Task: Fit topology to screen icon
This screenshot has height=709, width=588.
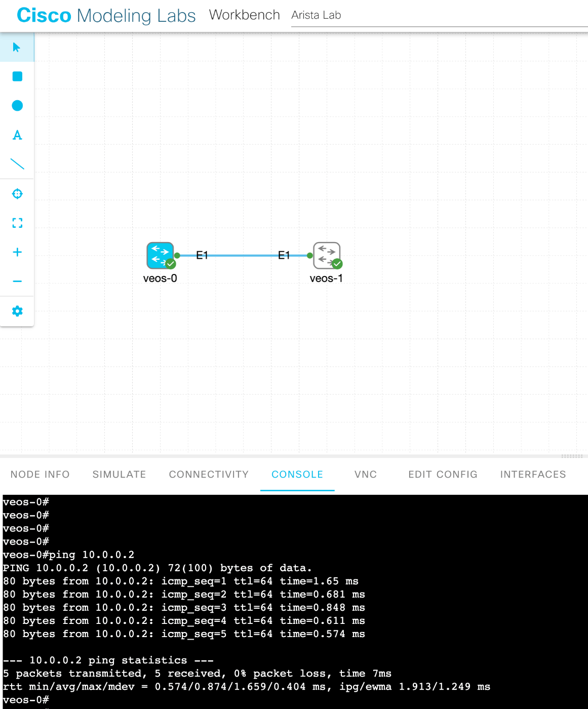Action: tap(17, 223)
